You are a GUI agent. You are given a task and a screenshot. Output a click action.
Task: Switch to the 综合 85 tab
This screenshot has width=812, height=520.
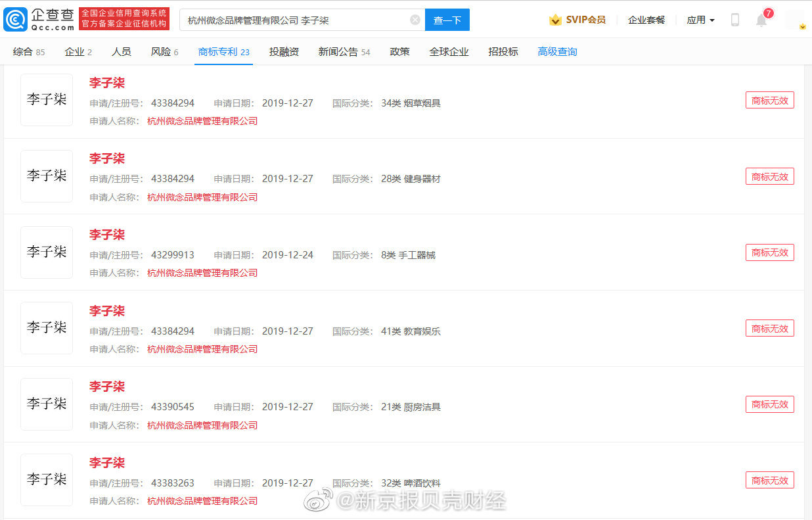pyautogui.click(x=29, y=51)
